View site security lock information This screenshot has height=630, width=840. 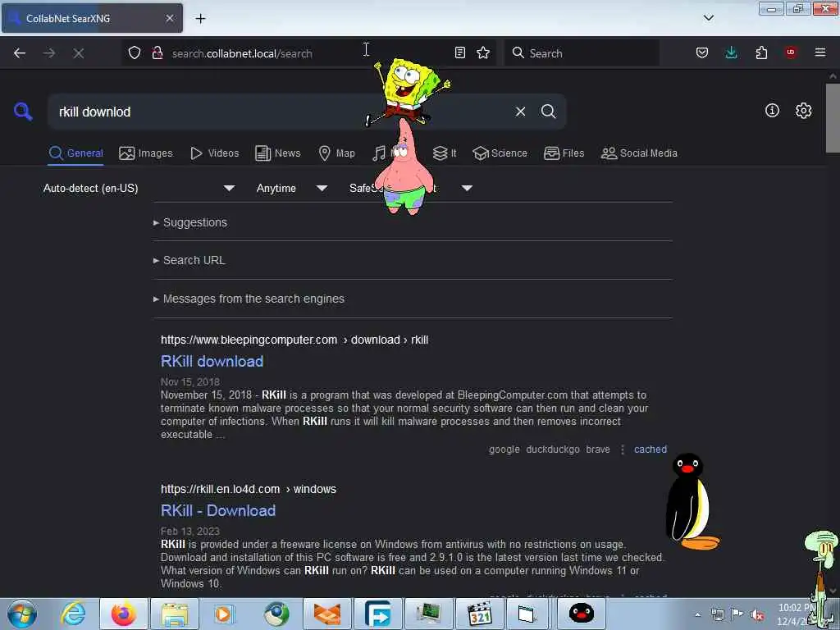(157, 53)
